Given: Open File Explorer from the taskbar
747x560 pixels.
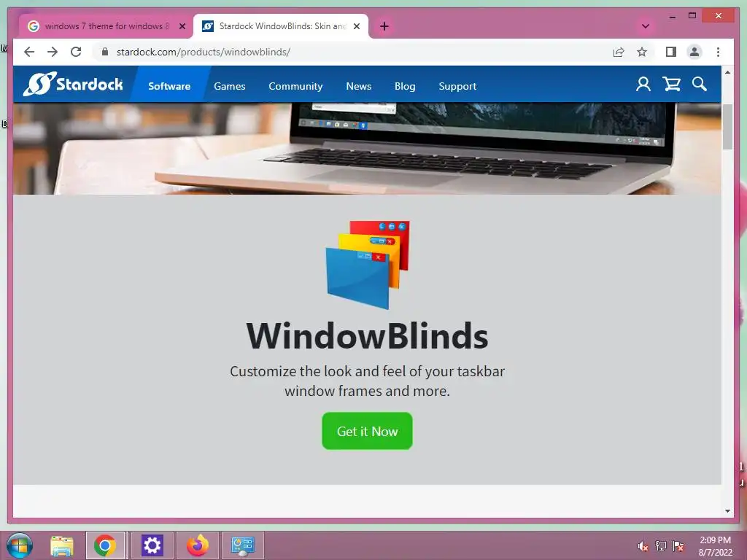Looking at the screenshot, I should pyautogui.click(x=62, y=545).
